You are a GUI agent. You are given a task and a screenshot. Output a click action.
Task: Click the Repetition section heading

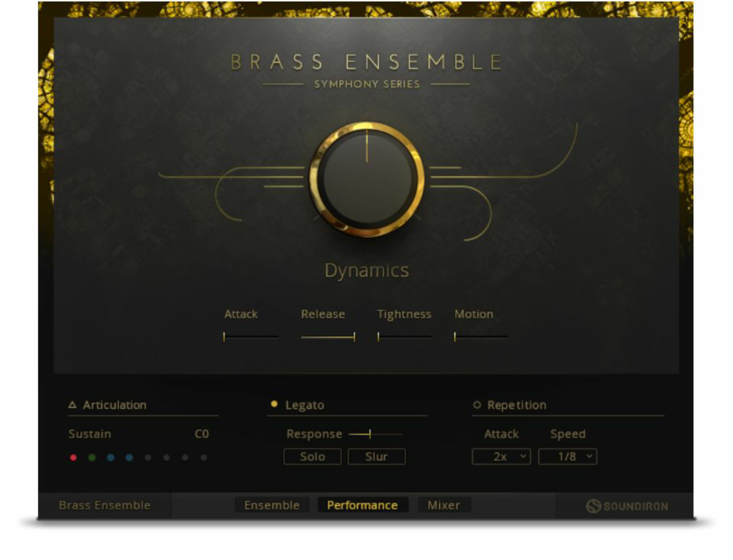(517, 405)
